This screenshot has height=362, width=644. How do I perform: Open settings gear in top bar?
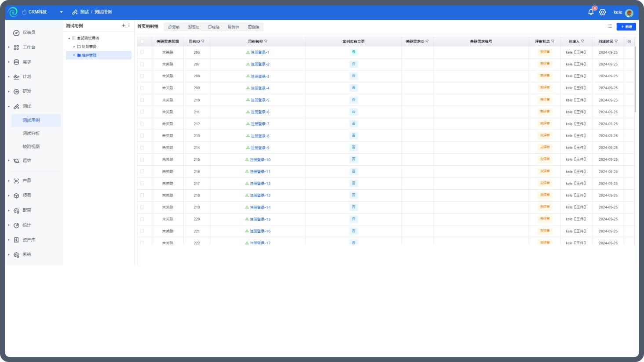tap(603, 12)
